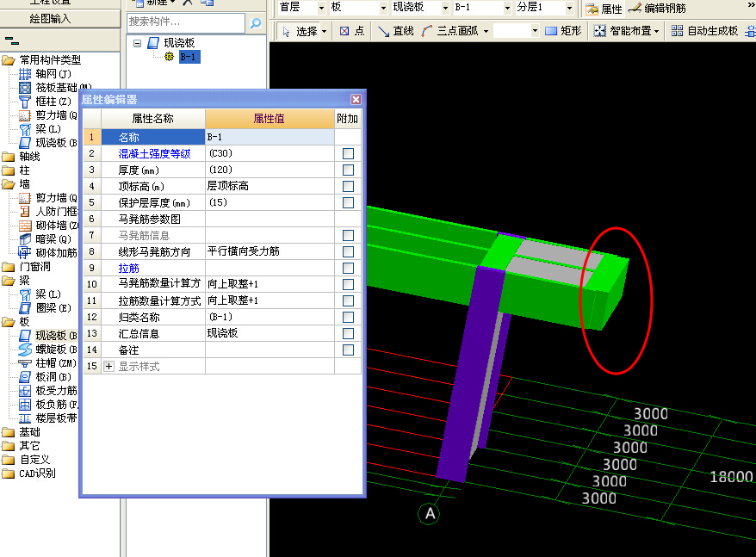Open the 自定义 folder
756x557 pixels.
(x=27, y=460)
